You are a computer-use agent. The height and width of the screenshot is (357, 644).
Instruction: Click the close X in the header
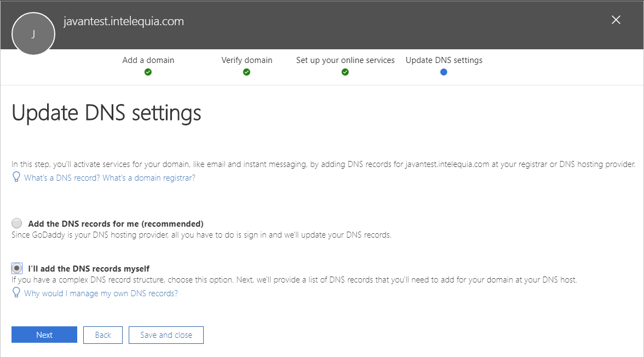click(616, 19)
